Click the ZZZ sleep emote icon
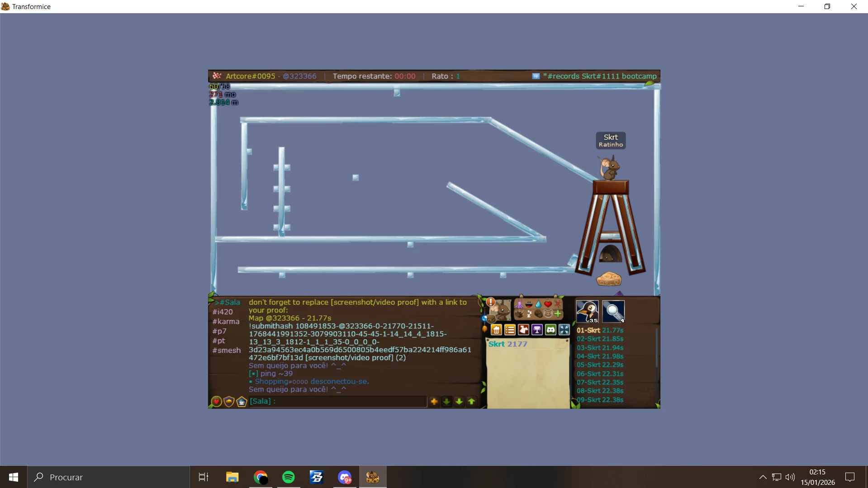 (529, 313)
